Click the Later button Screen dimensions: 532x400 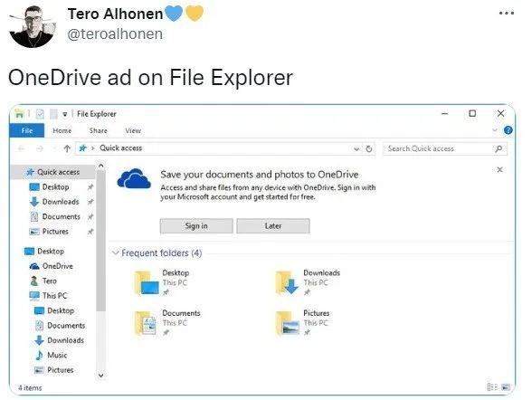[x=273, y=226]
